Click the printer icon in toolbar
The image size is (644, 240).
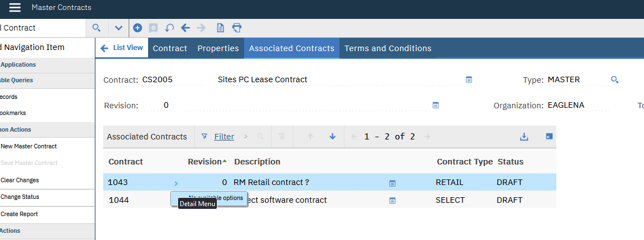237,28
